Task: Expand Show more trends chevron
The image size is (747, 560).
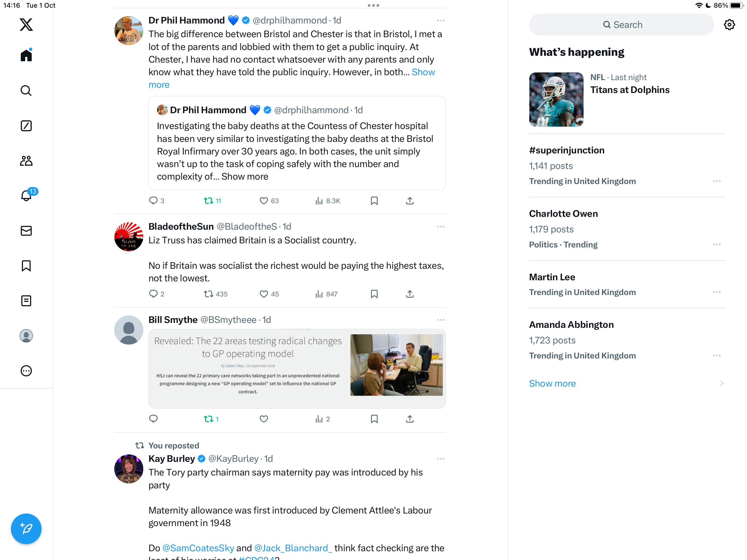Action: click(x=721, y=383)
